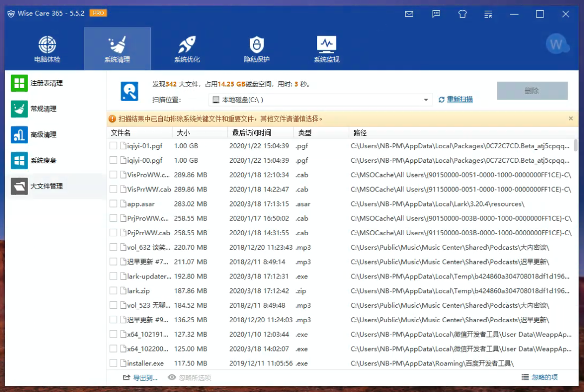Click the W user avatar icon
This screenshot has height=392, width=584.
[557, 45]
